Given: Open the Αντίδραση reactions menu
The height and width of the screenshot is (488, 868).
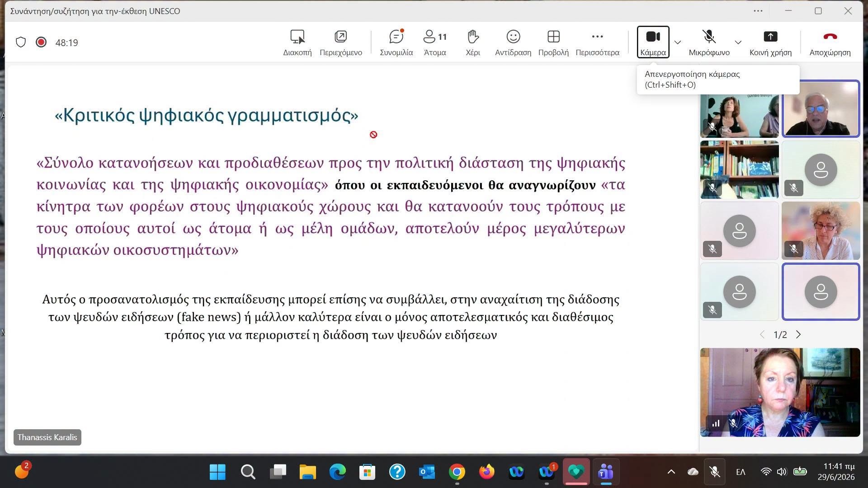Looking at the screenshot, I should [x=513, y=42].
